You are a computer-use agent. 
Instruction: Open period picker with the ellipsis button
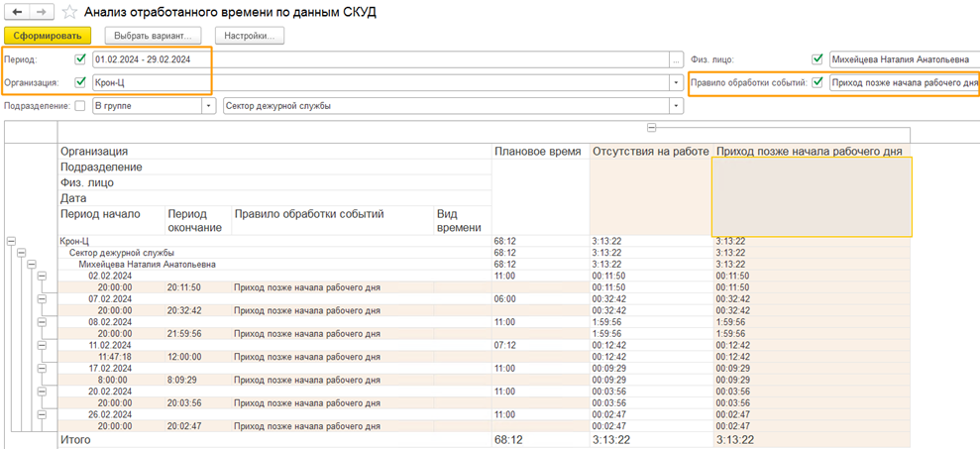coord(677,59)
